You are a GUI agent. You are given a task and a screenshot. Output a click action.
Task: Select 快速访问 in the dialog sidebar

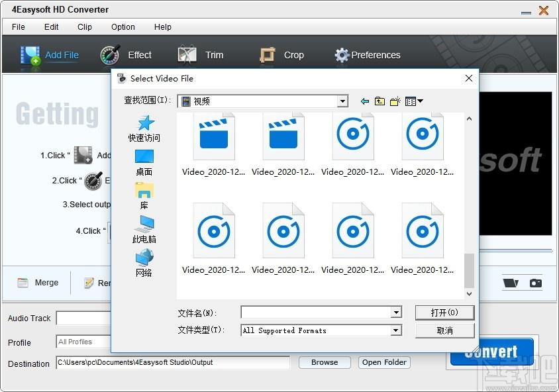[144, 128]
